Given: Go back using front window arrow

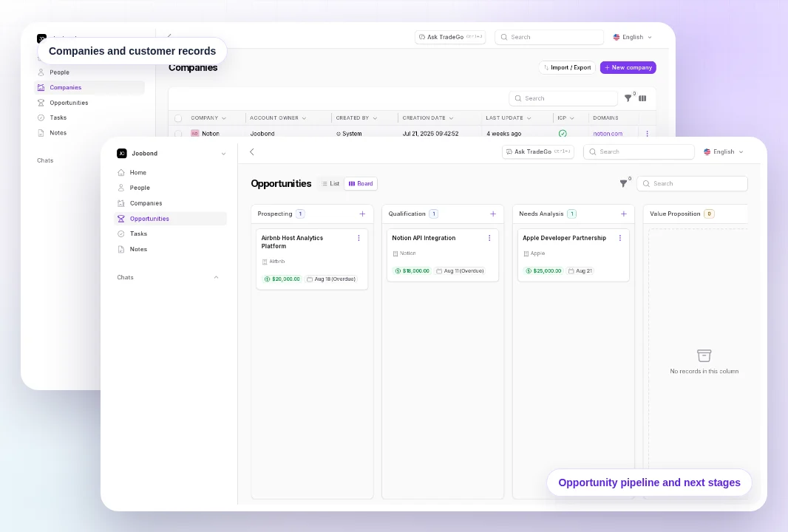Looking at the screenshot, I should (x=252, y=151).
